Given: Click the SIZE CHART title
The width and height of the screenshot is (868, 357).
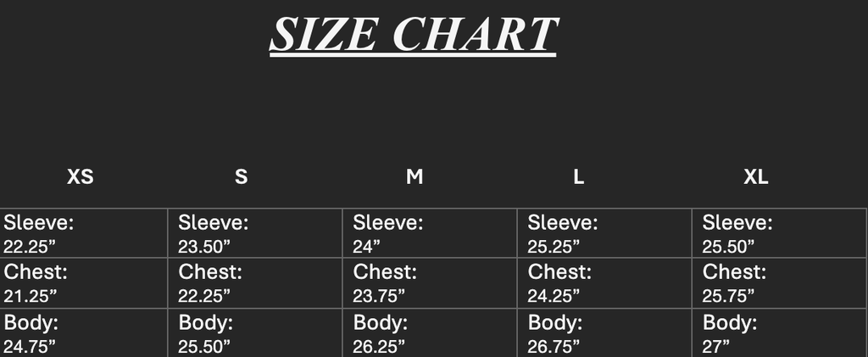Looking at the screenshot, I should (413, 35).
